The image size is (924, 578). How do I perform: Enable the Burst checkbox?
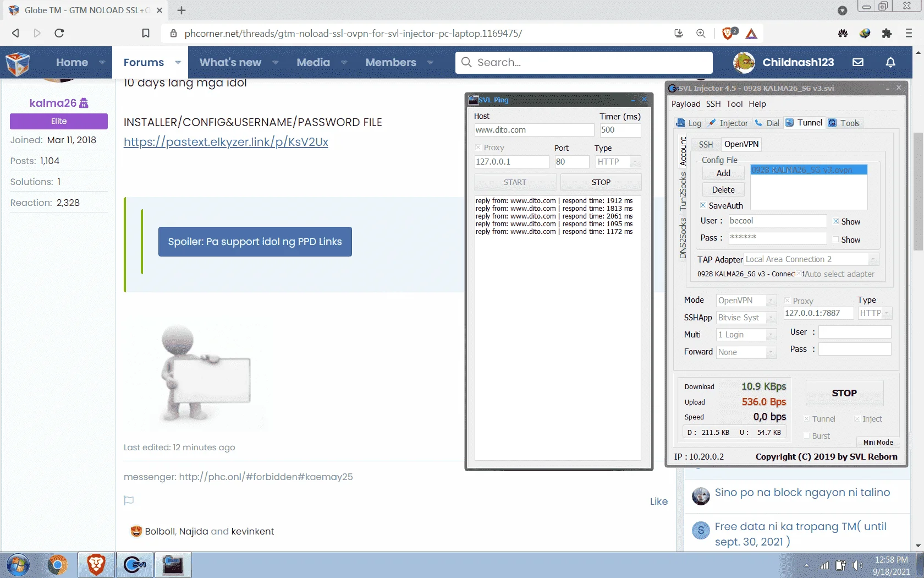pyautogui.click(x=806, y=436)
